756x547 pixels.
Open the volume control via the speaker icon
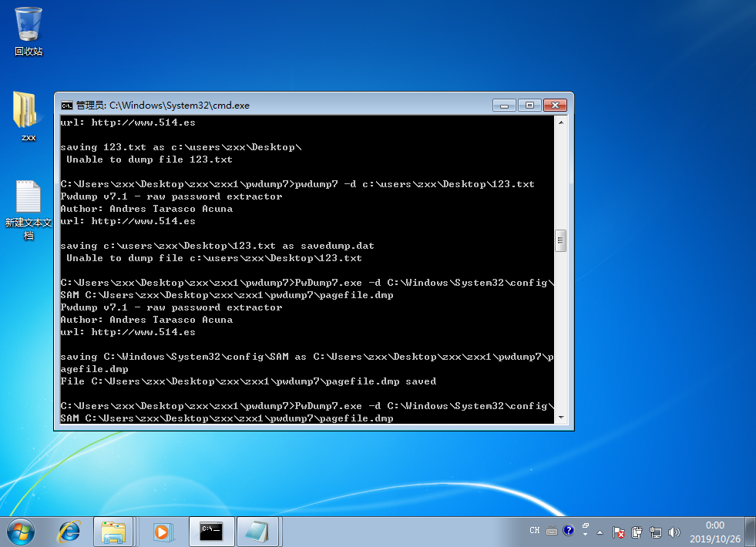click(673, 531)
